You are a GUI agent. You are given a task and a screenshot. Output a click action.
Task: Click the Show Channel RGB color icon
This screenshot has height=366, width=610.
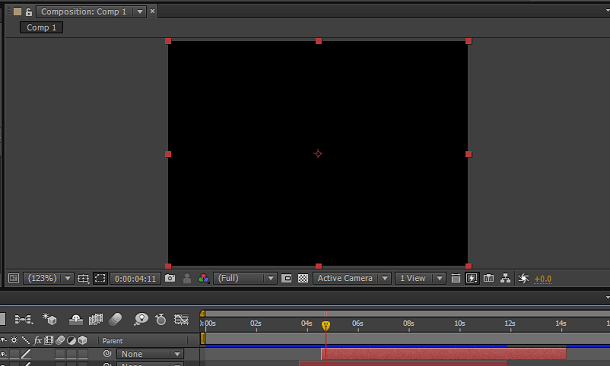203,278
